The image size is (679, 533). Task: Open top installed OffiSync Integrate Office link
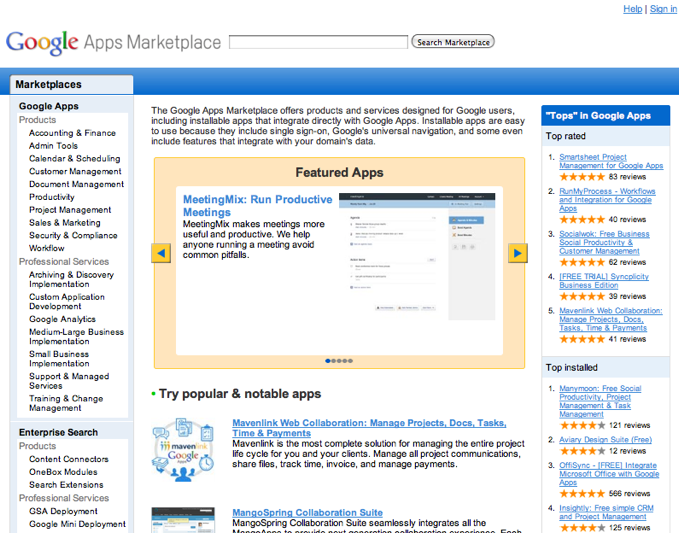click(609, 474)
